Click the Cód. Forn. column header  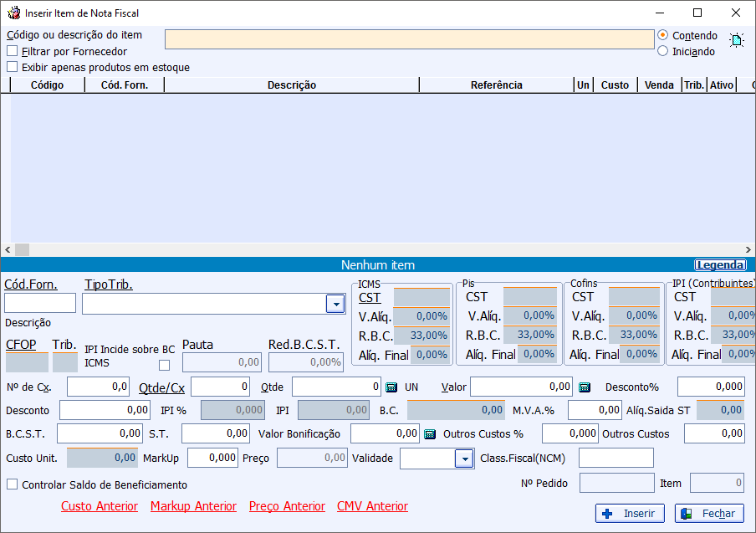coord(125,85)
